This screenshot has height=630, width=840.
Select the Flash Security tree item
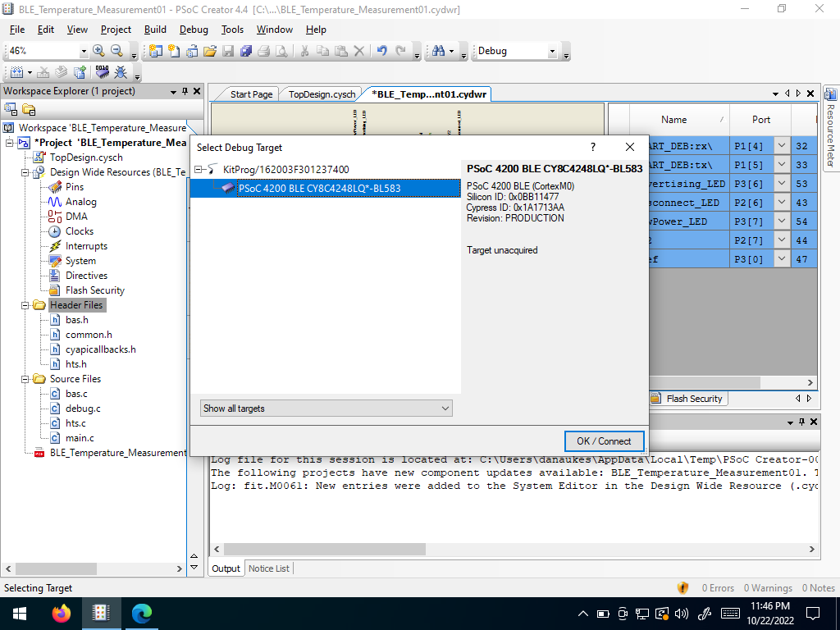click(95, 290)
